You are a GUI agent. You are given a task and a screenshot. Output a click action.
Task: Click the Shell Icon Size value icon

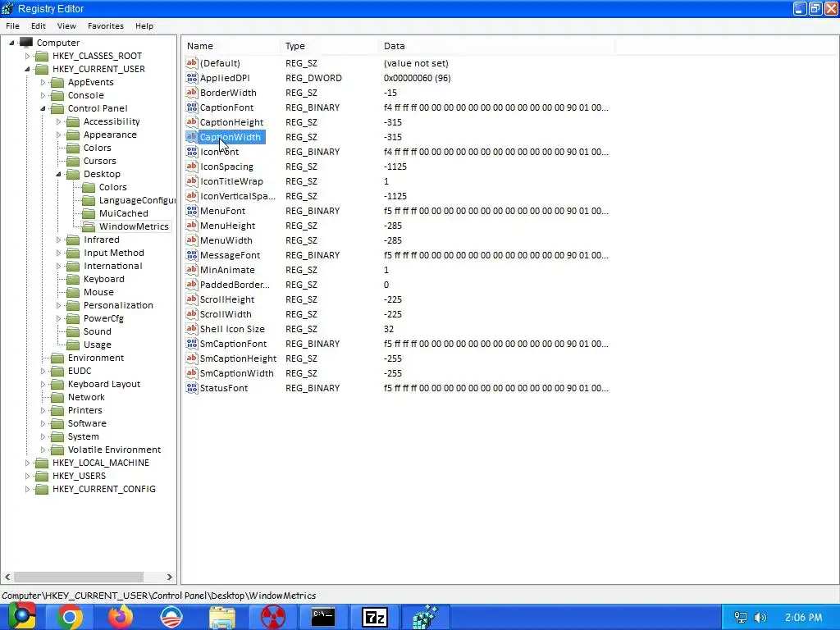192,328
